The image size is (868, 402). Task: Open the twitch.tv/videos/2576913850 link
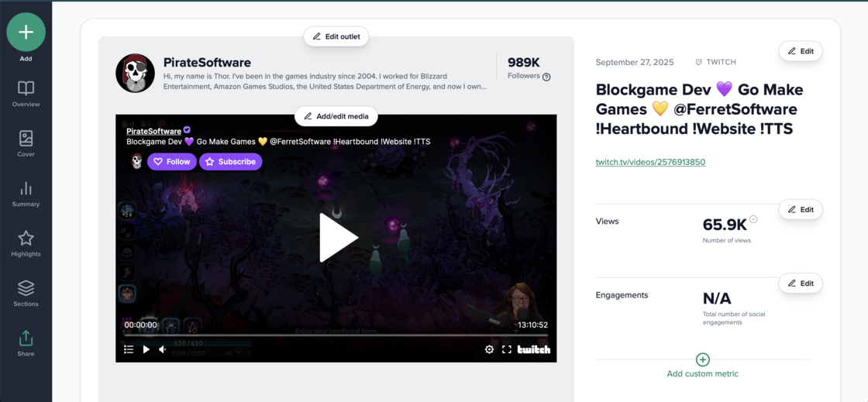(x=650, y=162)
